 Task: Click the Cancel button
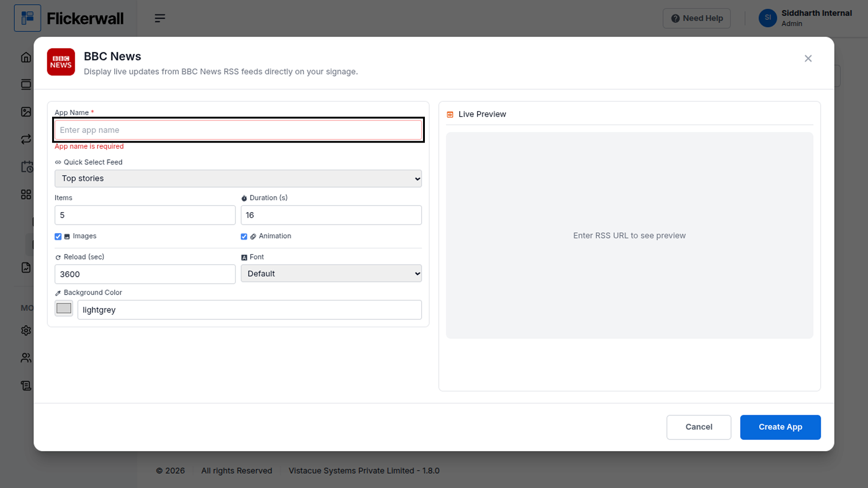pos(699,427)
